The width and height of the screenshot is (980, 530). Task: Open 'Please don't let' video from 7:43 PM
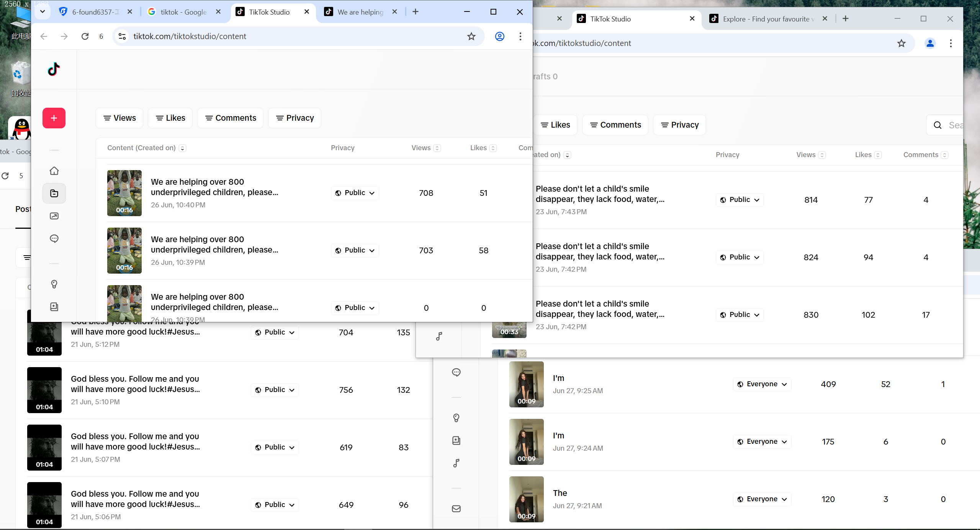[600, 194]
